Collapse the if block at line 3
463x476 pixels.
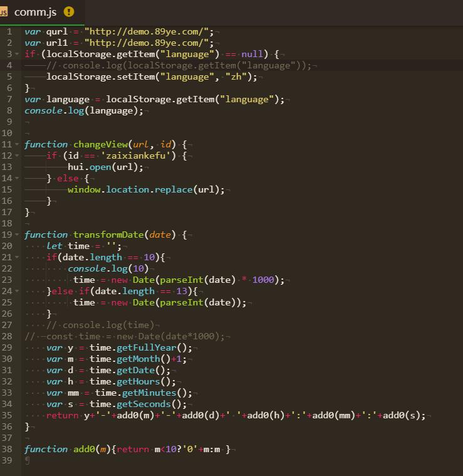[17, 54]
